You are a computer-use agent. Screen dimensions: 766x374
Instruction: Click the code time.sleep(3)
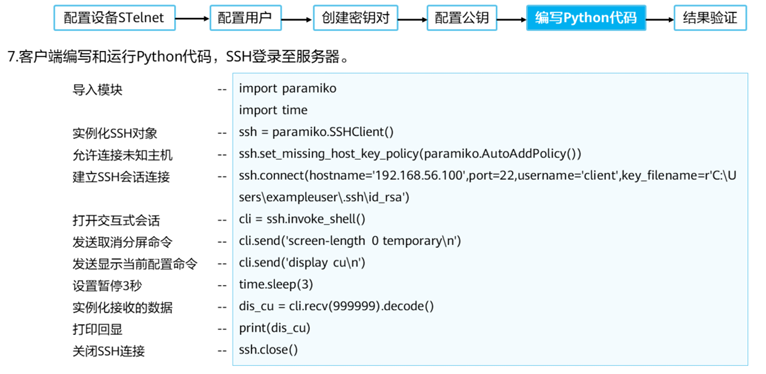click(276, 285)
